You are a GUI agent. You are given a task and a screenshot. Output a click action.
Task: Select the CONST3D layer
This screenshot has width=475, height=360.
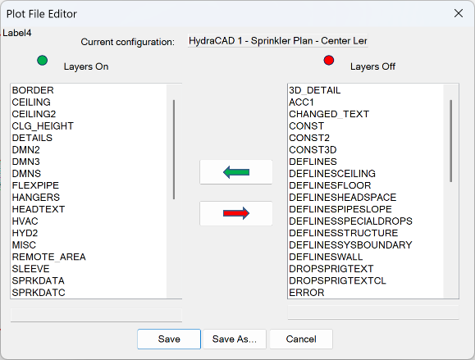(366, 150)
